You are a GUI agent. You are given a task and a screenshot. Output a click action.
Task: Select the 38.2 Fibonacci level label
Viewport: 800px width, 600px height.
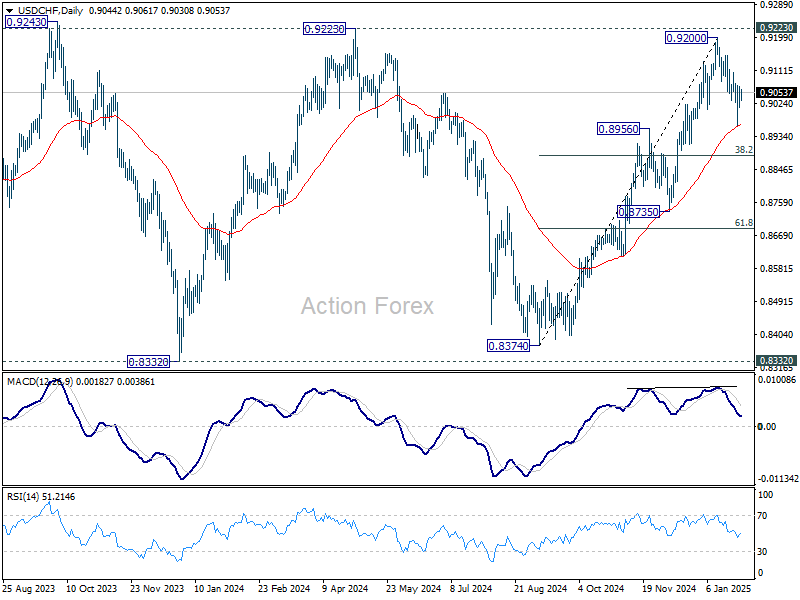[743, 149]
